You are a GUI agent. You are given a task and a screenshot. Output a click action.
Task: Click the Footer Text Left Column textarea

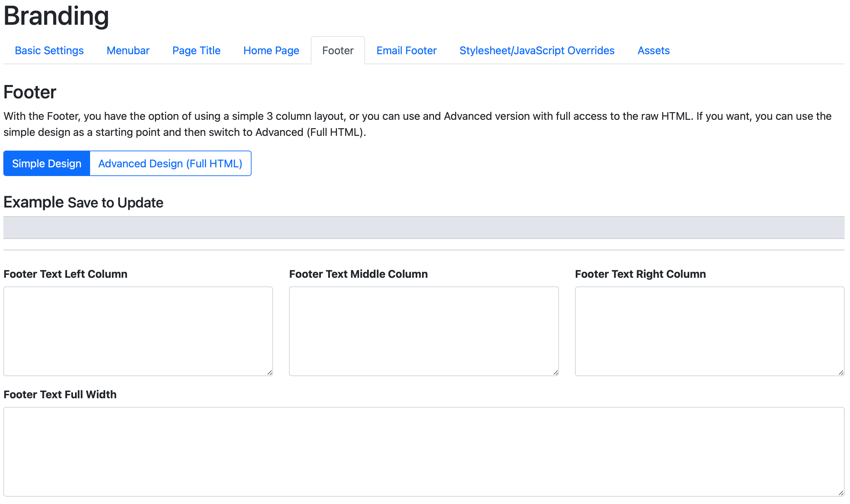pos(138,331)
